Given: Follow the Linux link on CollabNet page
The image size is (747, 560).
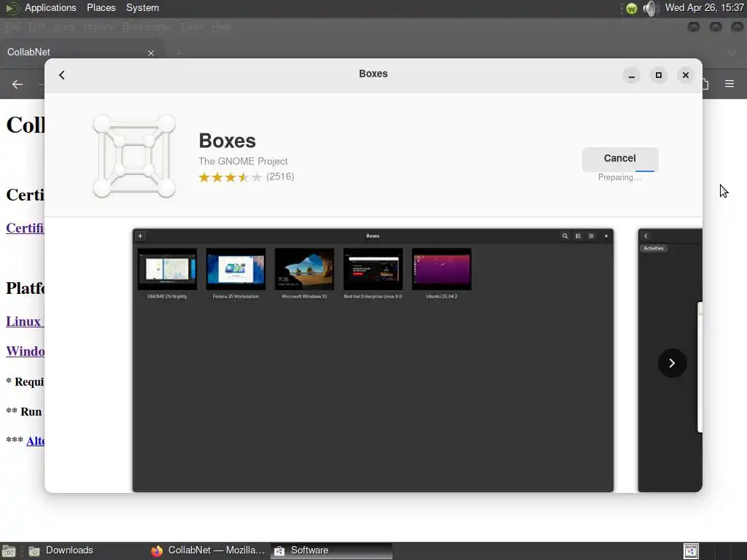Looking at the screenshot, I should (x=25, y=322).
